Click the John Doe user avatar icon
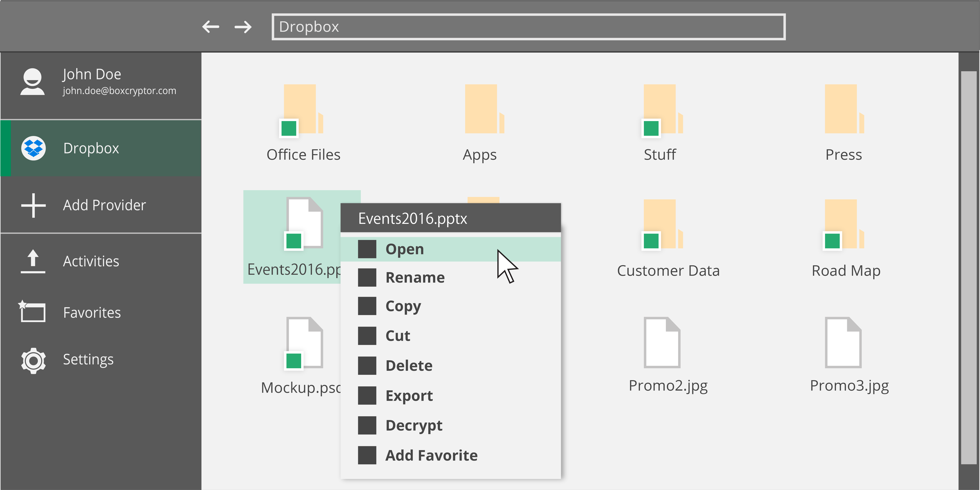This screenshot has height=490, width=980. [32, 81]
